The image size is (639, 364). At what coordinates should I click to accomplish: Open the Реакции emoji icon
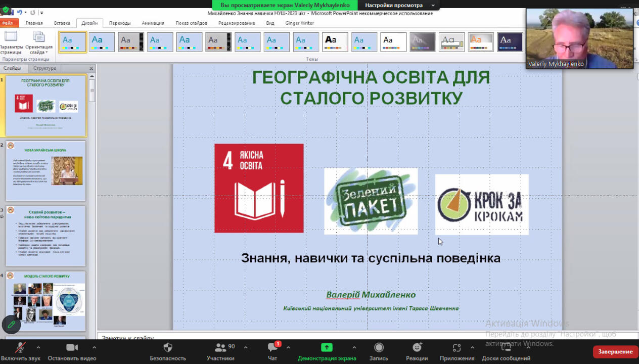pyautogui.click(x=417, y=347)
